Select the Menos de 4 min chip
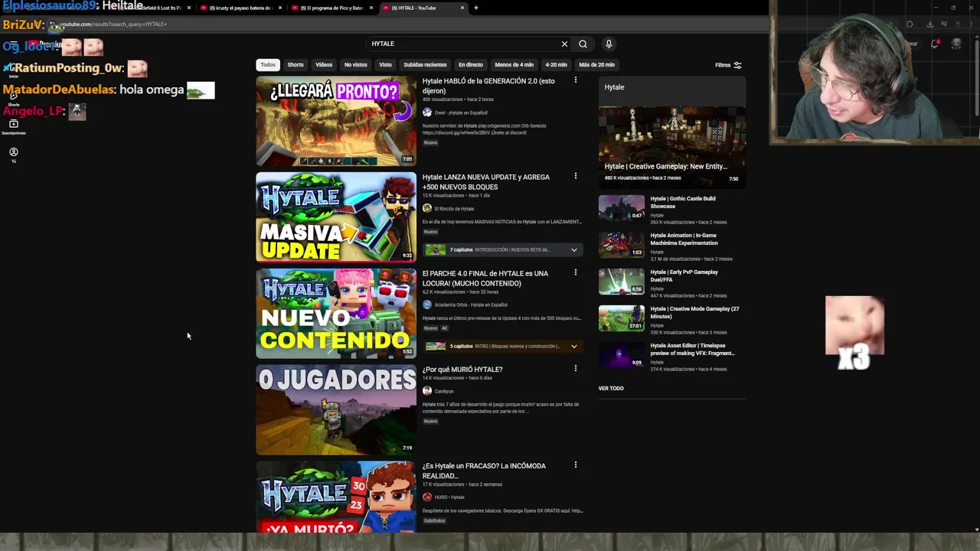This screenshot has width=980, height=551. pyautogui.click(x=514, y=65)
